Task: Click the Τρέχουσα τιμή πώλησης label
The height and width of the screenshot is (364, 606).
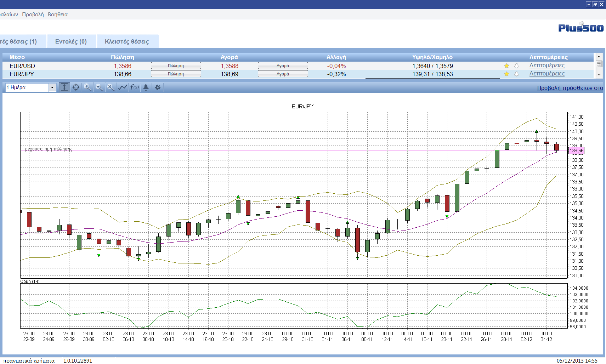Action: tap(47, 149)
